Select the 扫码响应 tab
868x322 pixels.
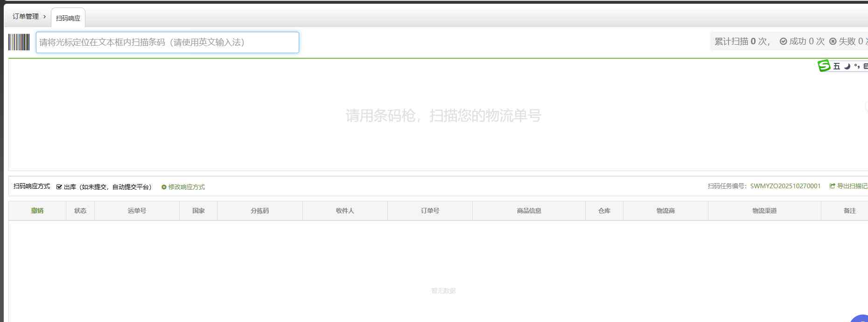point(68,18)
